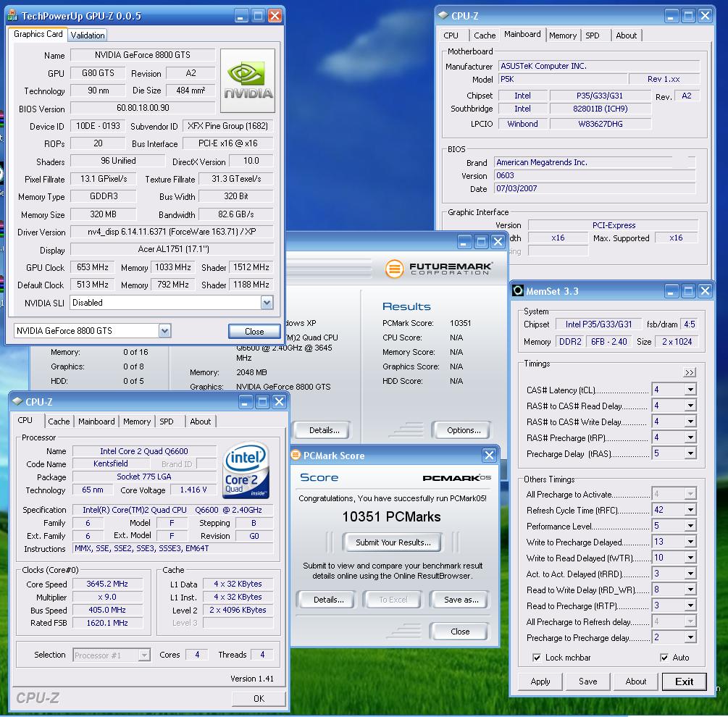This screenshot has height=717, width=728.
Task: Open the Write to Read Delayed (tWTR) dropdown
Action: point(690,558)
